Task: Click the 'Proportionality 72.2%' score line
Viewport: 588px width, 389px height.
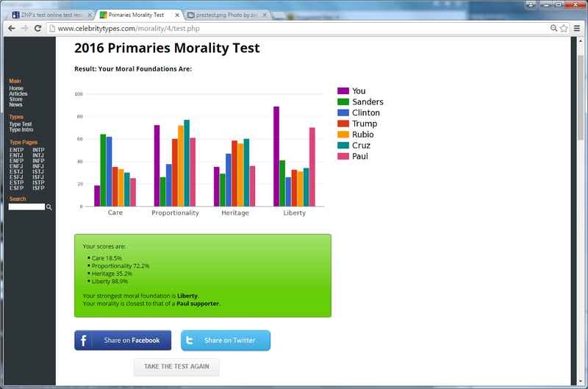Action: tap(121, 266)
